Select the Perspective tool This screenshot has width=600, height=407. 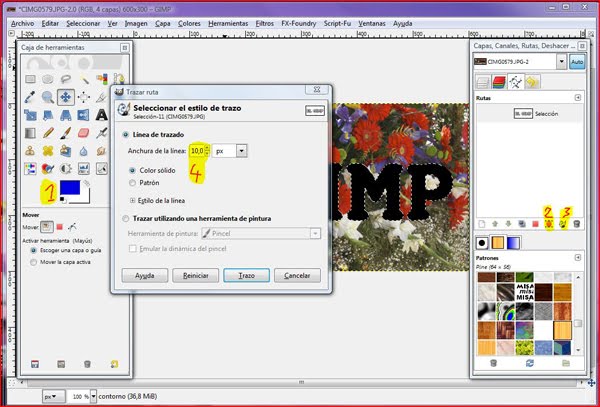(65, 115)
